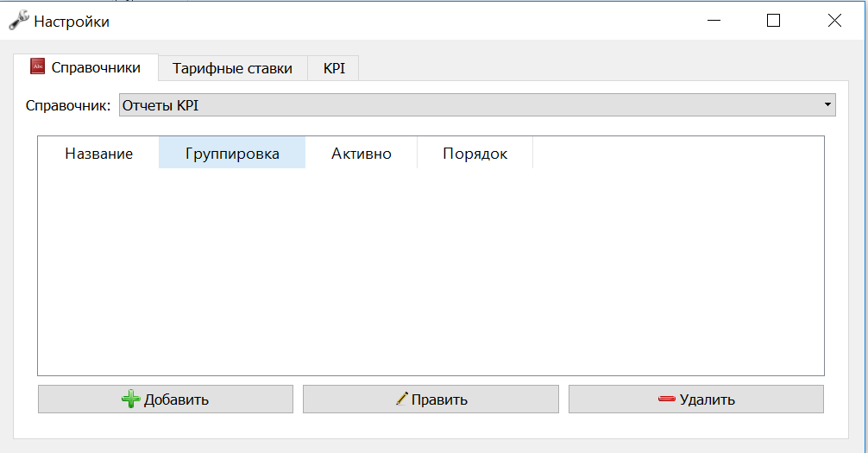Sort by the Группировка column header
868x453 pixels.
coord(232,154)
